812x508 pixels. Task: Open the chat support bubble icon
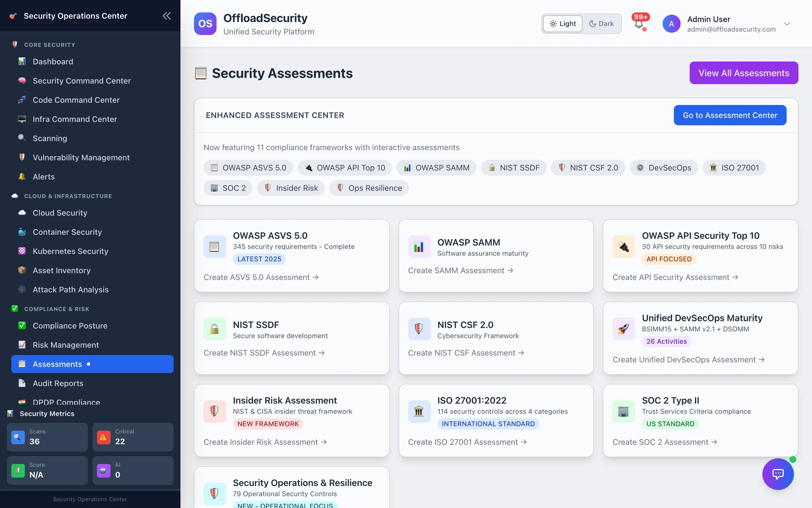point(778,474)
